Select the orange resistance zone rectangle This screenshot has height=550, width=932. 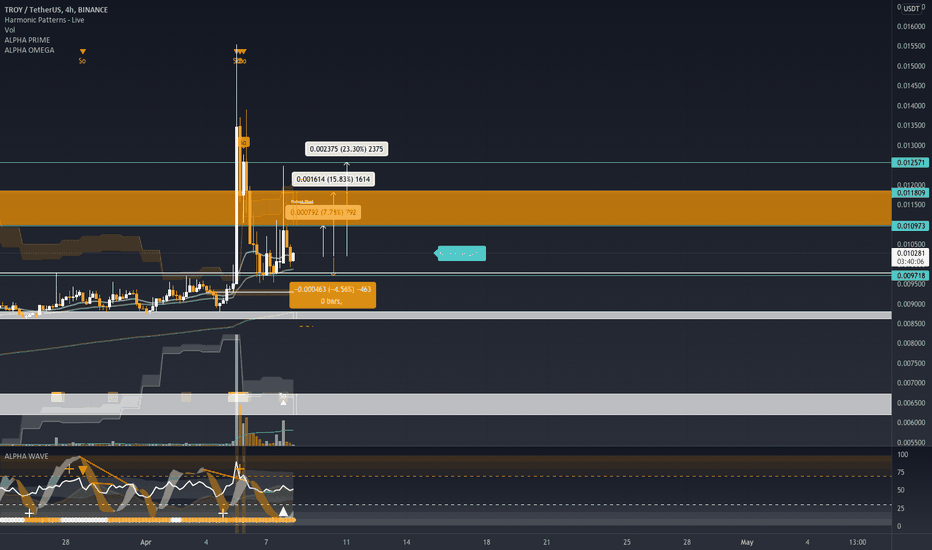click(446, 208)
